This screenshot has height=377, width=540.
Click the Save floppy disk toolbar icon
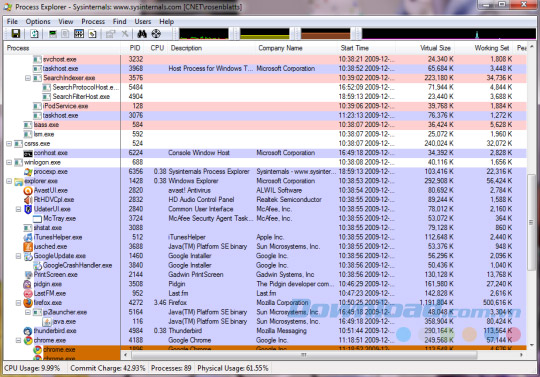(16, 34)
